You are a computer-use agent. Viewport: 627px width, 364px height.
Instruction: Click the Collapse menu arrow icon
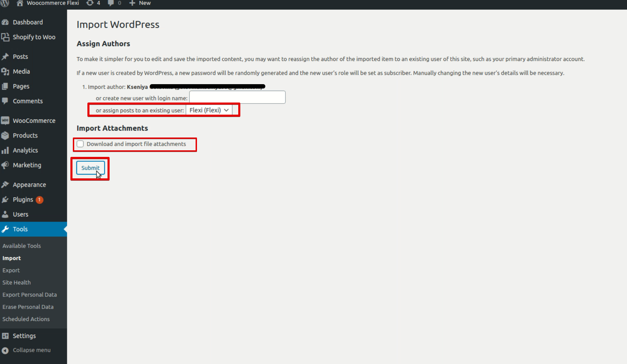click(x=5, y=350)
